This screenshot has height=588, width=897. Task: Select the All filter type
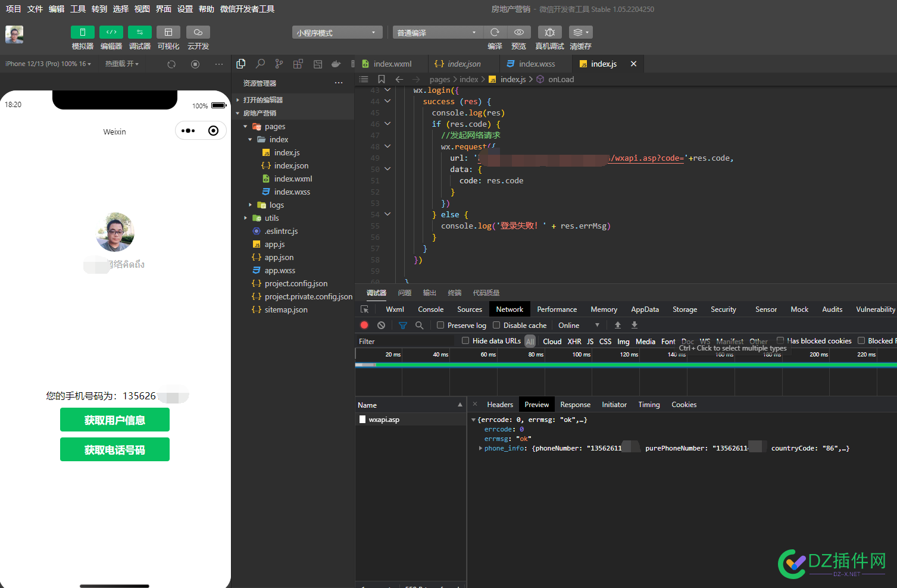coord(530,341)
